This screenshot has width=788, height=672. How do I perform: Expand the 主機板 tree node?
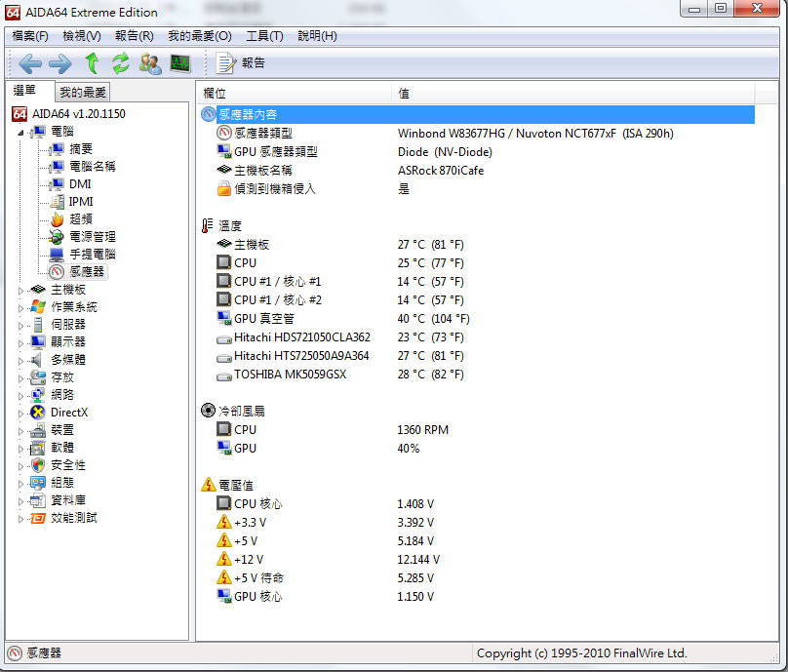coord(20,291)
